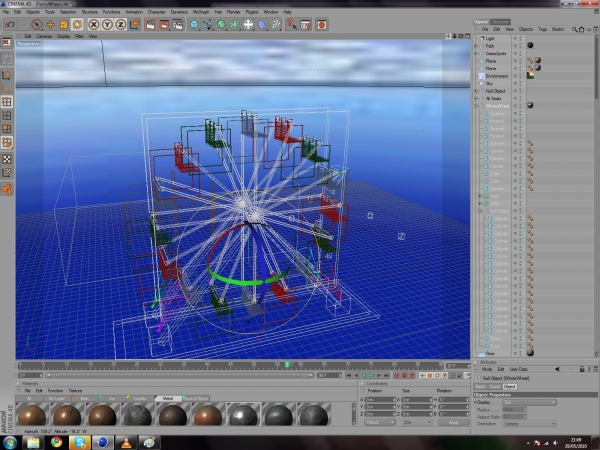
Task: Open the Display dropdown in Object Properties
Action: point(530,403)
